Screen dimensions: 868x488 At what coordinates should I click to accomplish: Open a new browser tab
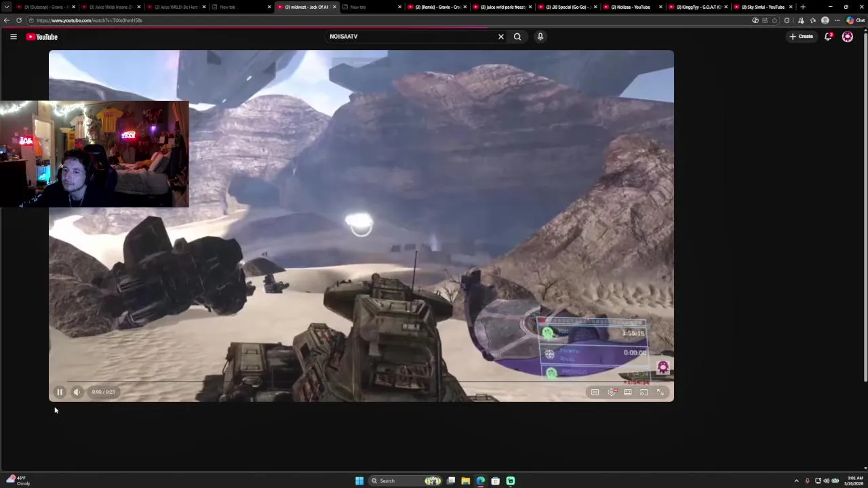(803, 7)
